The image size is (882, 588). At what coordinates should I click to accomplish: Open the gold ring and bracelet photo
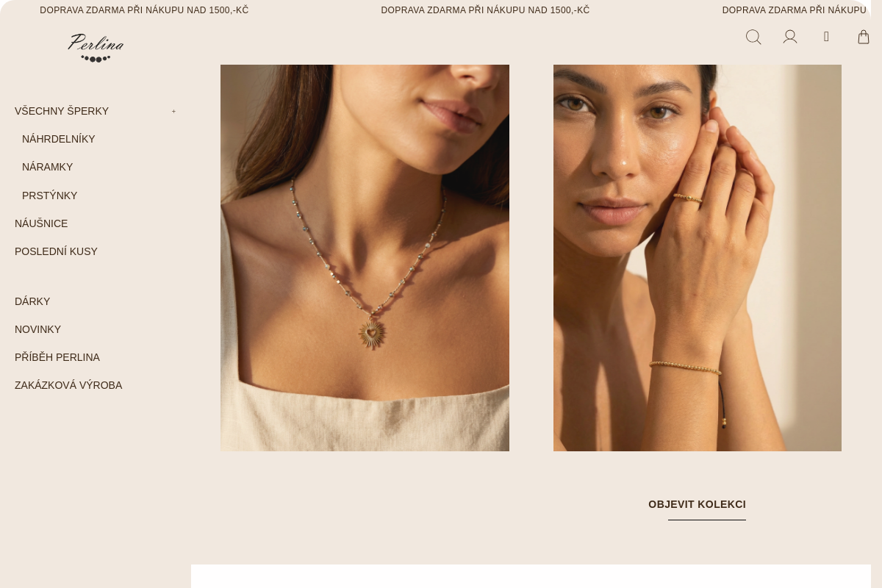click(x=698, y=258)
